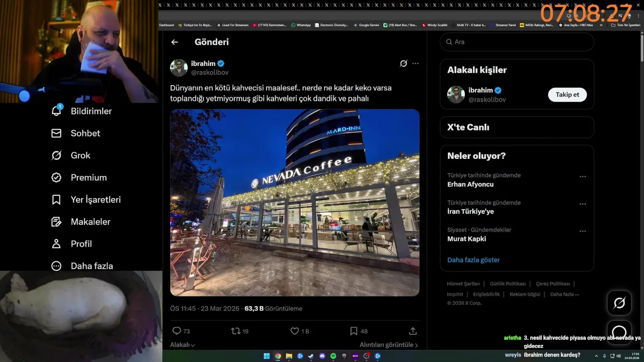The height and width of the screenshot is (362, 644).
Task: Open the Ana Sayfa • HBO Max bookmark
Action: coord(576,25)
